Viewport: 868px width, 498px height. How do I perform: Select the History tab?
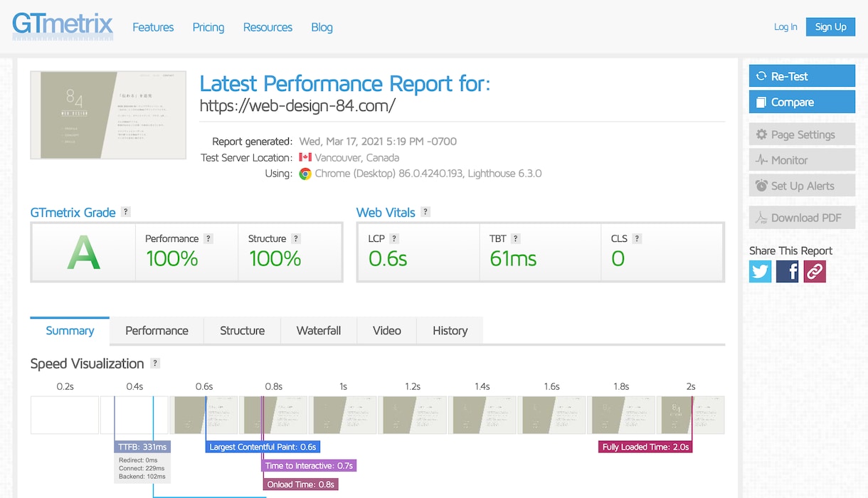pos(450,331)
